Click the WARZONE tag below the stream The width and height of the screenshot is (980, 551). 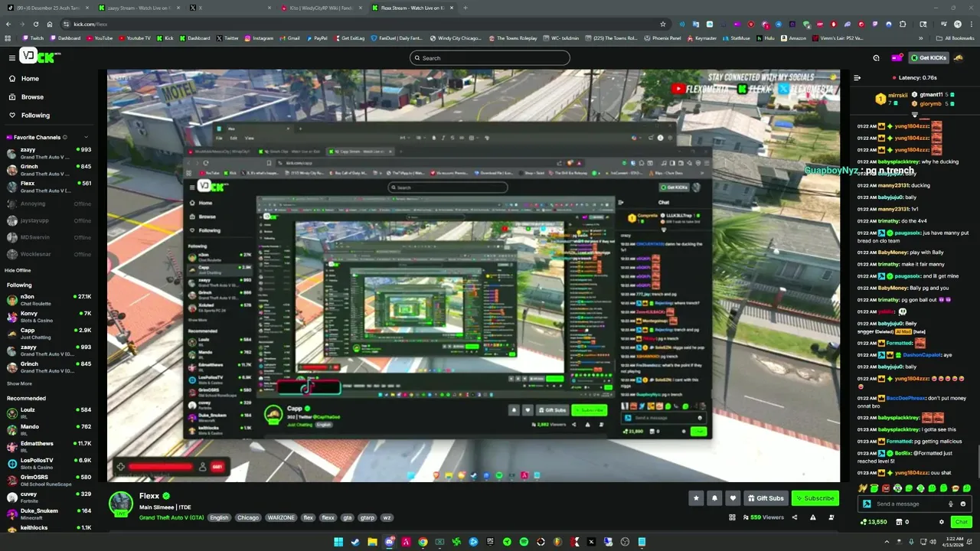tap(281, 517)
